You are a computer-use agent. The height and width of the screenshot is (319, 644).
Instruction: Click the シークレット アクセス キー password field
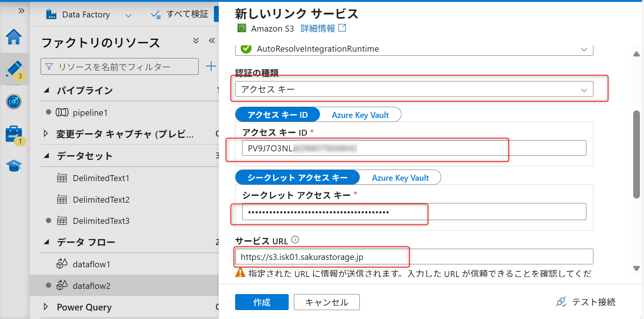click(x=414, y=212)
